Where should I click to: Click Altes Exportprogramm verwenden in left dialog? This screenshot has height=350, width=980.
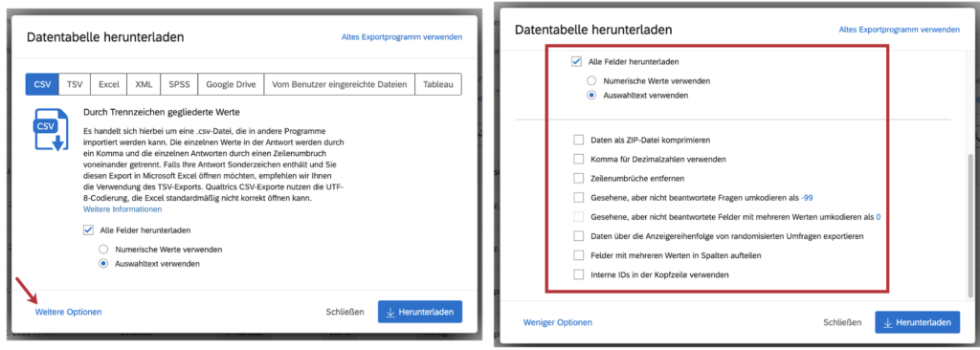click(402, 37)
